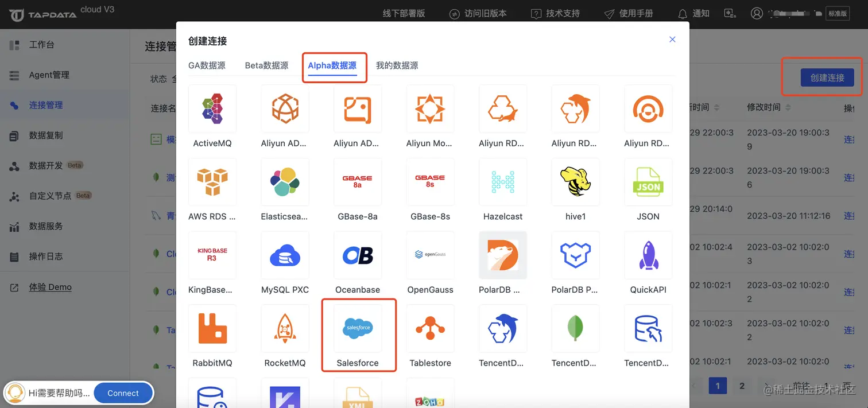This screenshot has height=408, width=868.
Task: Switch to the GA数据源 tab
Action: 207,65
